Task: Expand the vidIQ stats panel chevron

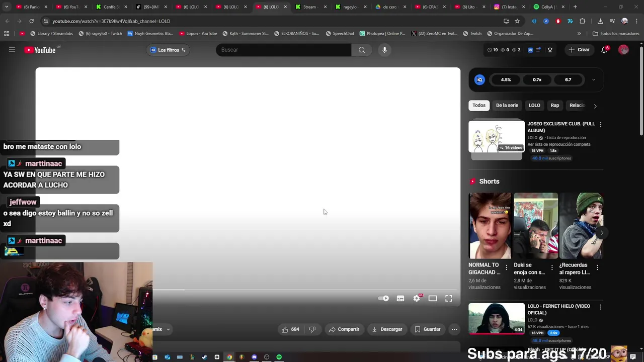Action: click(x=594, y=79)
